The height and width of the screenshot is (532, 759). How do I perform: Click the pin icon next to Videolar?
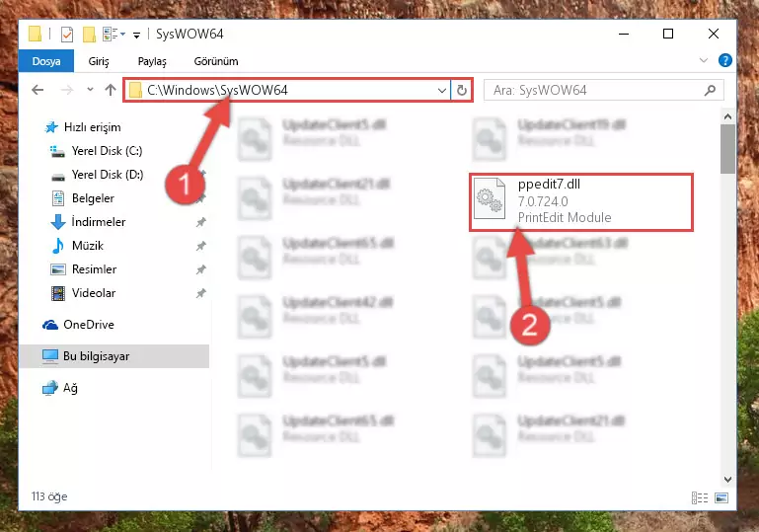click(x=201, y=293)
